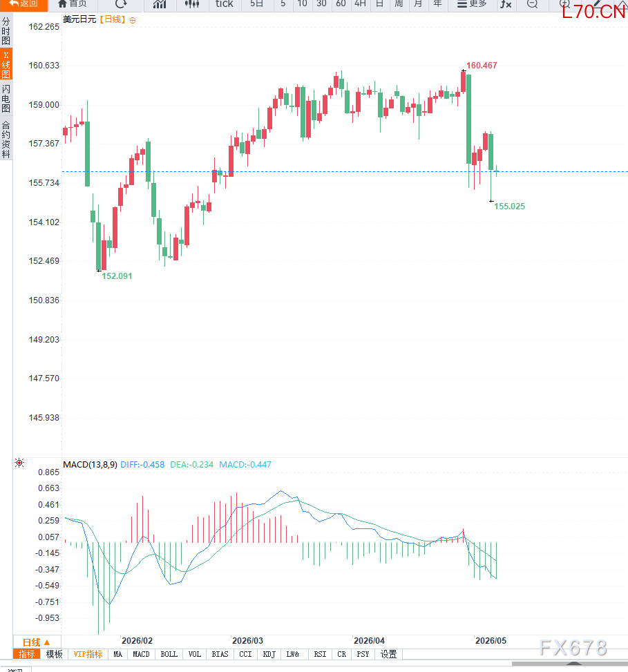Image resolution: width=628 pixels, height=672 pixels.
Task: Open the 分时图 side tab
Action: (x=6, y=31)
